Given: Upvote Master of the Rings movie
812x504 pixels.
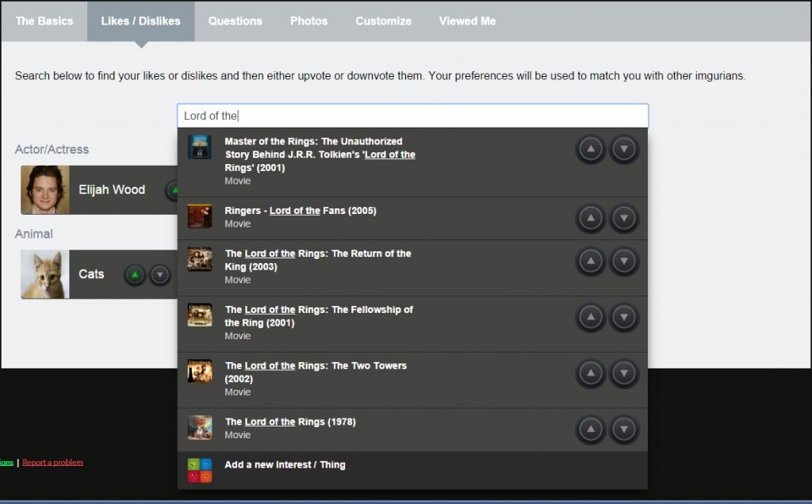Looking at the screenshot, I should coord(590,149).
